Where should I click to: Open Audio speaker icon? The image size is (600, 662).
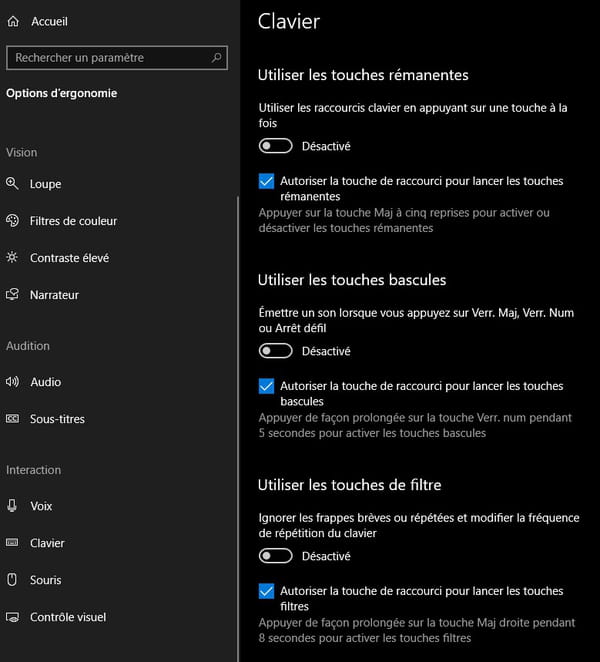(x=12, y=382)
